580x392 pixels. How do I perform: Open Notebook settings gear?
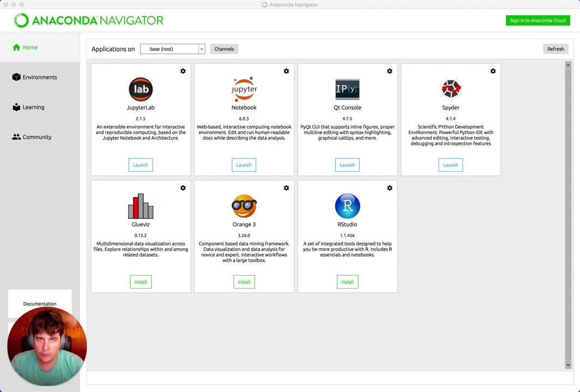pos(286,71)
